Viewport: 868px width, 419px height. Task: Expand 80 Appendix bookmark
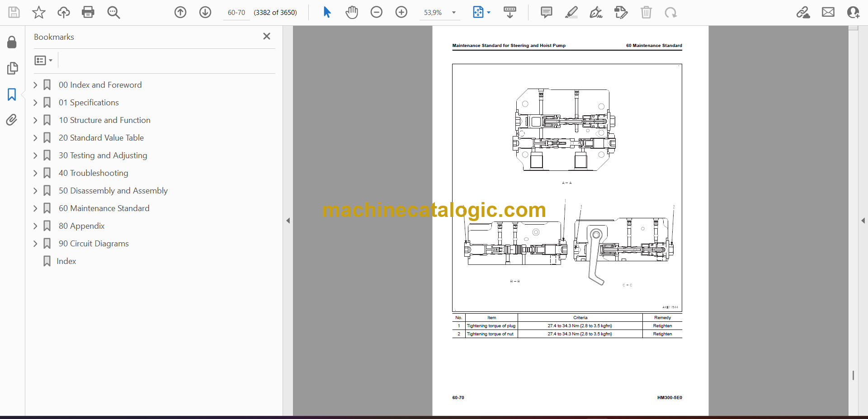(x=35, y=226)
